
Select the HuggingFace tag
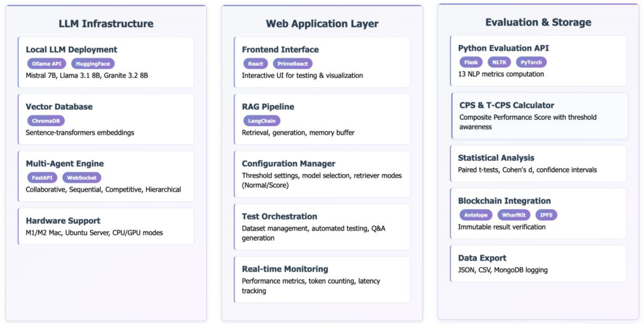click(93, 64)
